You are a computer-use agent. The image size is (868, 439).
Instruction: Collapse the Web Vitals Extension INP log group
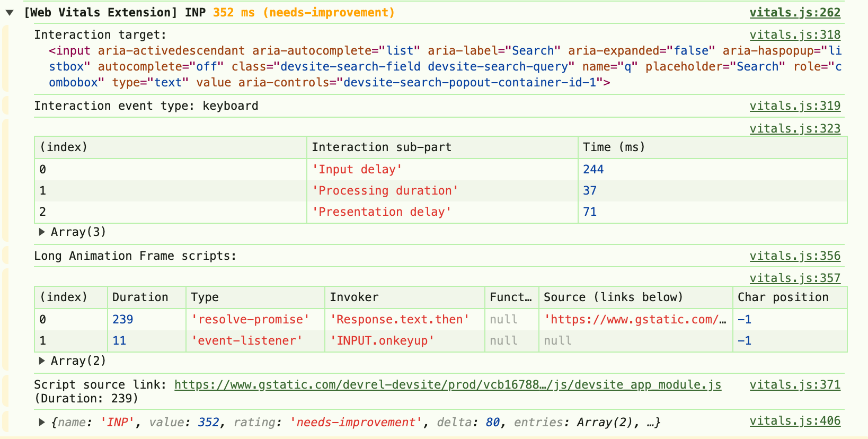click(x=10, y=13)
